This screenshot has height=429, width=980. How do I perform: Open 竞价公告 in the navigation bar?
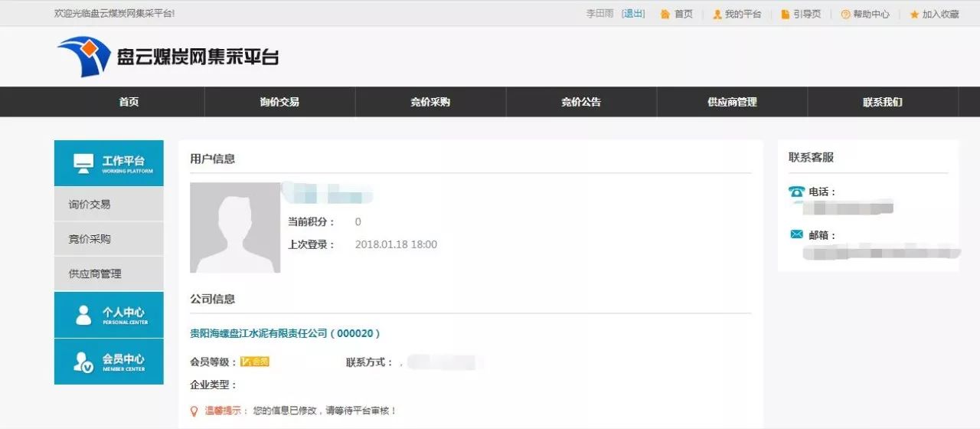click(581, 102)
